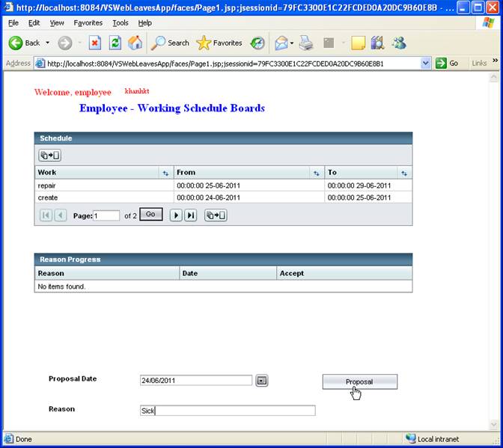Select the 'create' work cell
Image resolution: width=503 pixels, height=448 pixels.
104,197
